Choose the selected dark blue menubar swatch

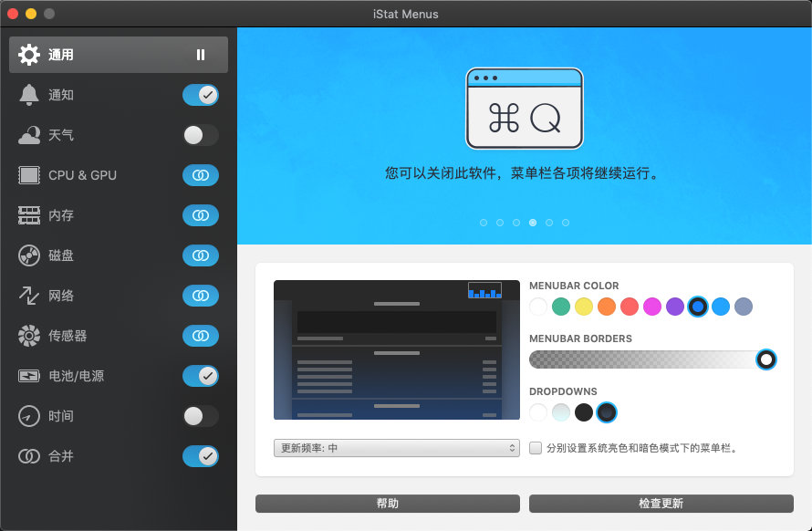(x=698, y=307)
